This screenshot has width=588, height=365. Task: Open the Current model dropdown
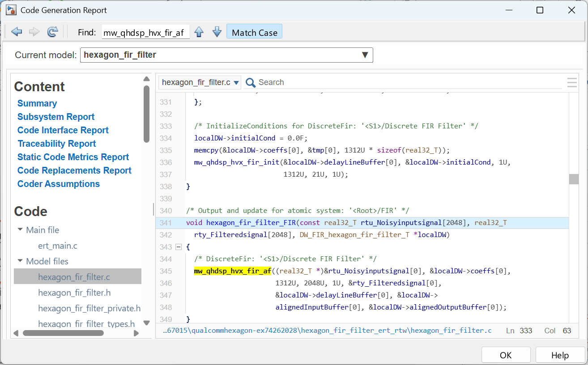tap(226, 55)
